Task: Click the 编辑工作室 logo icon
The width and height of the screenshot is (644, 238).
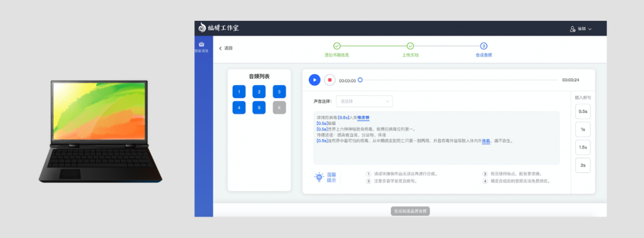Action: tap(202, 27)
